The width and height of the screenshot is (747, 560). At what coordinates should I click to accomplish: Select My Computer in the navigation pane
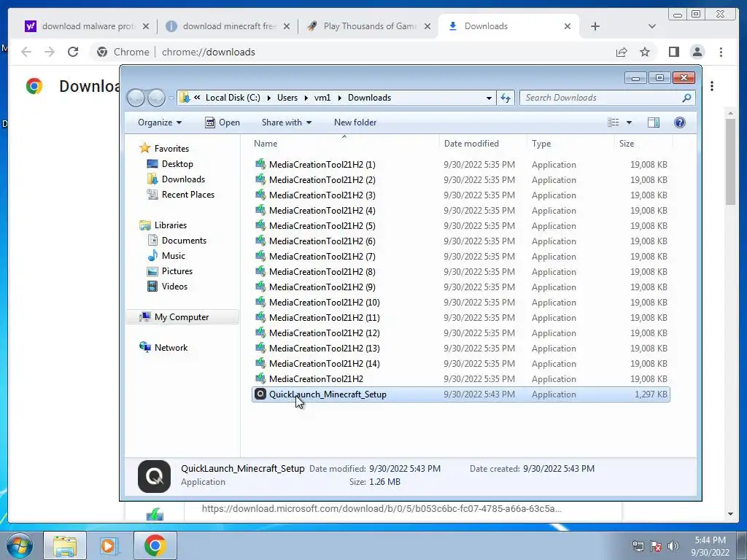click(182, 317)
